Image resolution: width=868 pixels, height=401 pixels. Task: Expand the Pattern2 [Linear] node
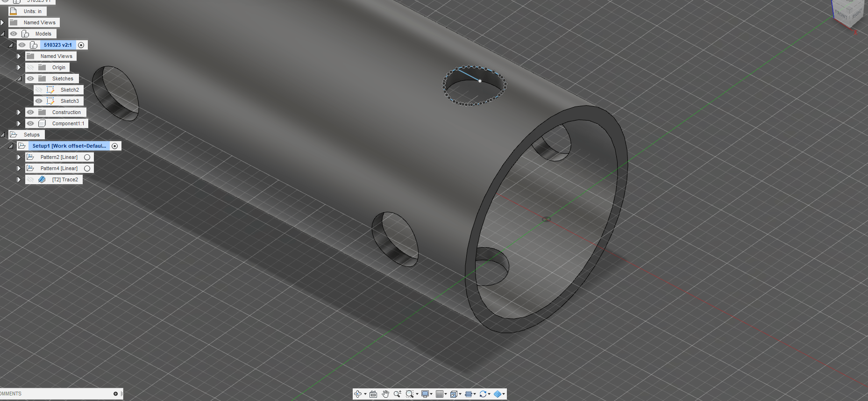[x=19, y=157]
